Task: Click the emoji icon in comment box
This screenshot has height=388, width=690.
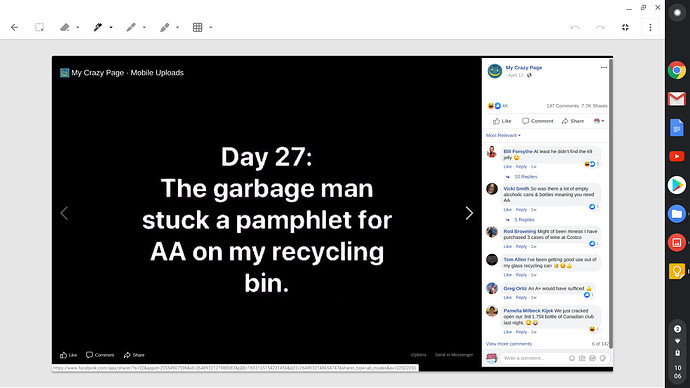Action: pyautogui.click(x=572, y=359)
